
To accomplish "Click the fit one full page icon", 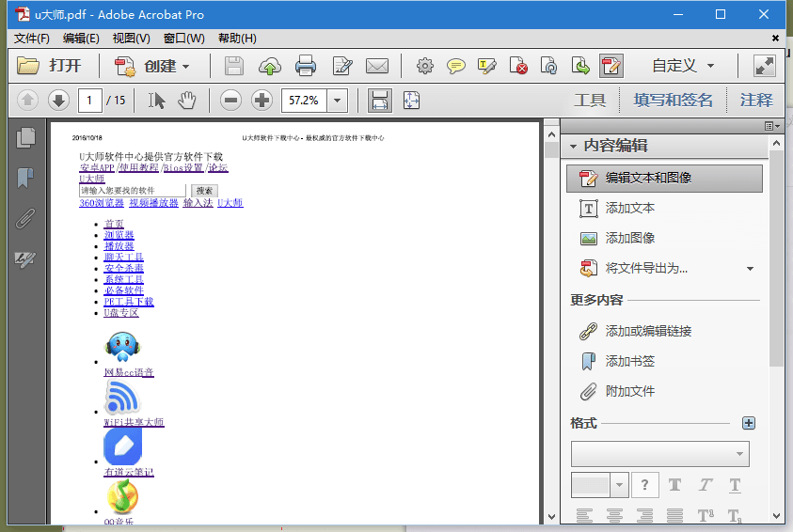I will [411, 101].
